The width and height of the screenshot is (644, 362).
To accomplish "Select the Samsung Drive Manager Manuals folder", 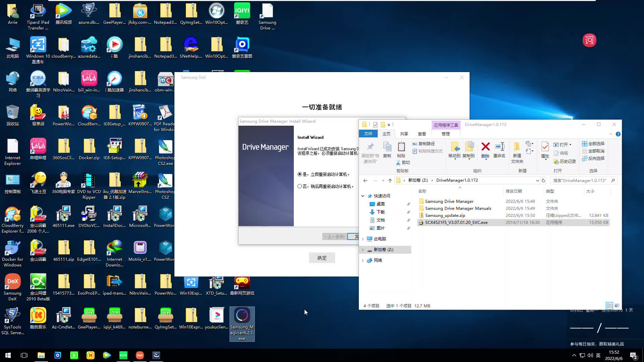I will click(x=513, y=208).
